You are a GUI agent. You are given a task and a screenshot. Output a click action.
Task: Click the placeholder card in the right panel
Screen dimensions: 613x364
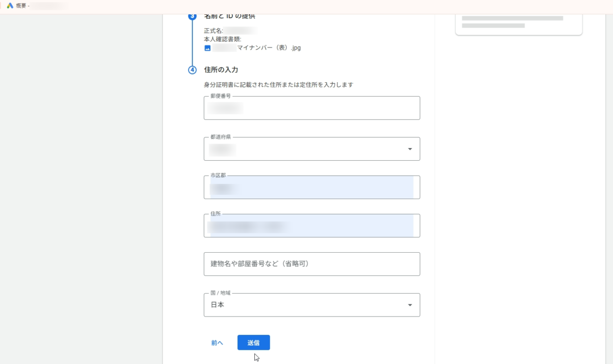click(518, 23)
